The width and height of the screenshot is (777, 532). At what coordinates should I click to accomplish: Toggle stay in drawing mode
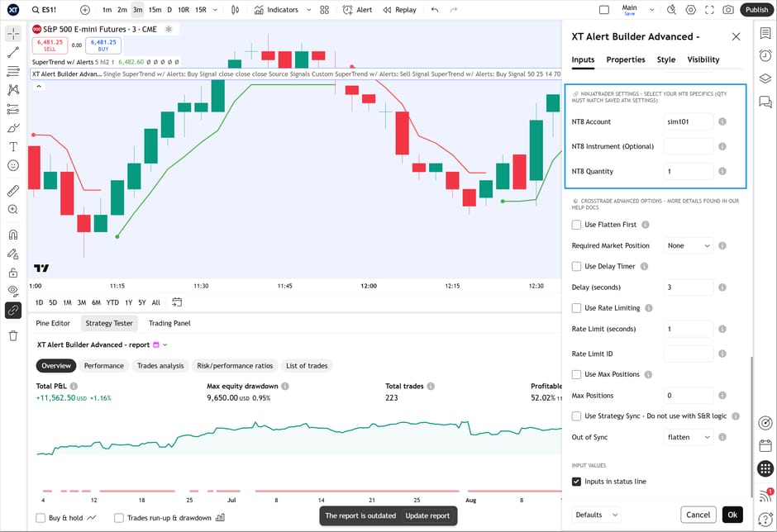click(13, 254)
